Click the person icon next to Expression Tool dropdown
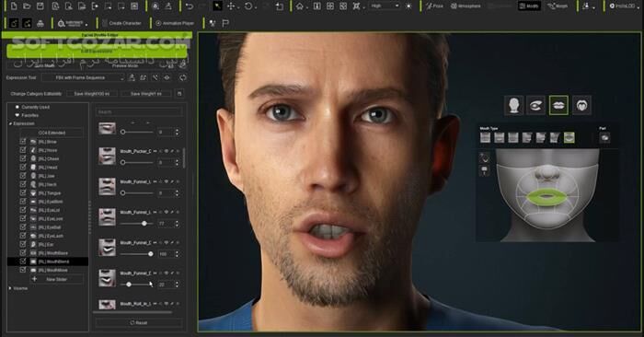644x337 pixels. tap(132, 77)
